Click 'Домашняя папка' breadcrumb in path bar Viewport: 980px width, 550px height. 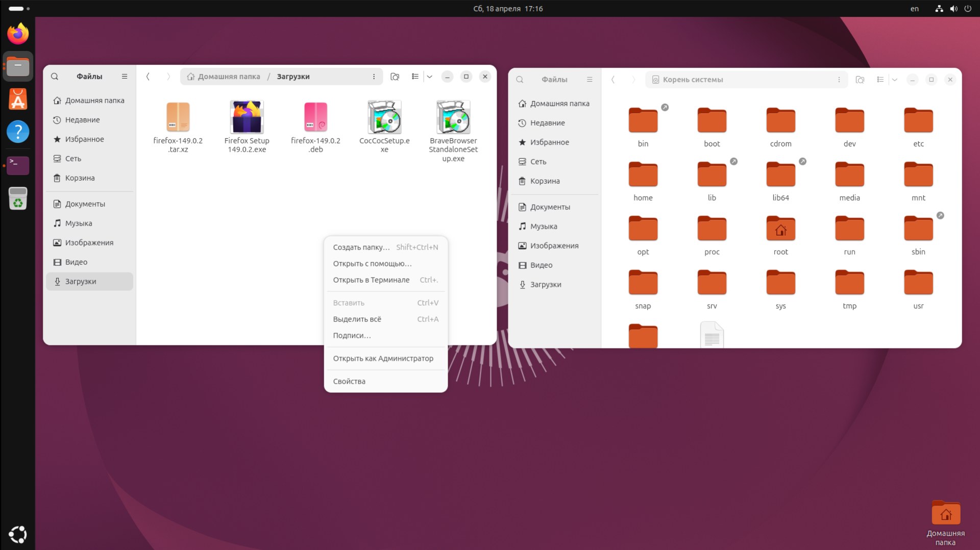(228, 77)
